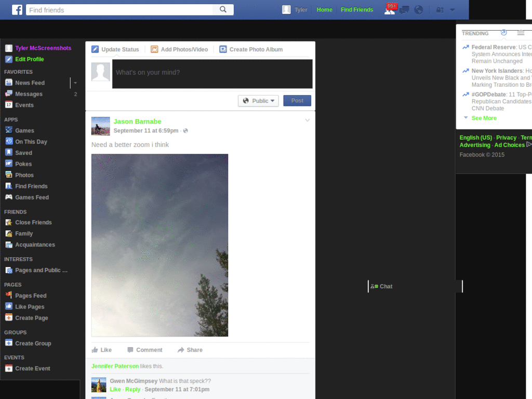
Task: Open Find Friends in top bar
Action: point(357,10)
